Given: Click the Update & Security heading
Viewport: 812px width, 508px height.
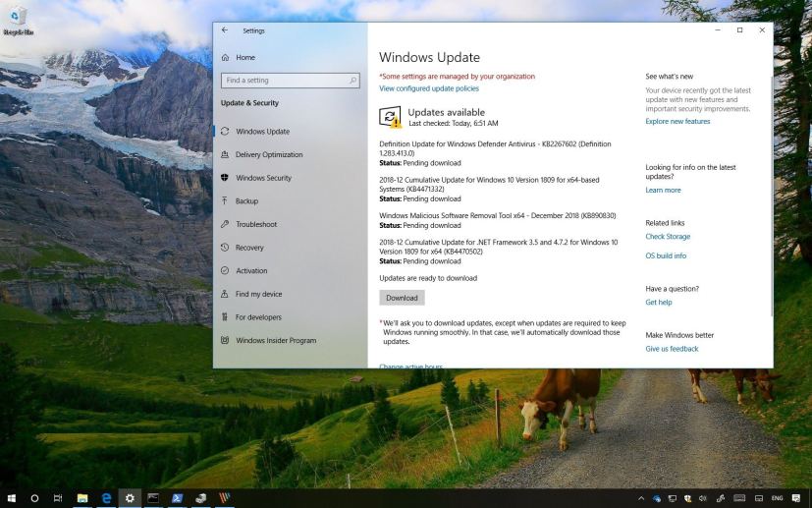Looking at the screenshot, I should (249, 103).
